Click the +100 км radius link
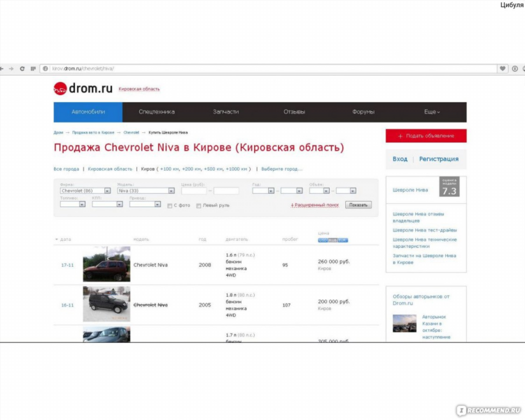Image resolution: width=525 pixels, height=420 pixels. pyautogui.click(x=169, y=169)
